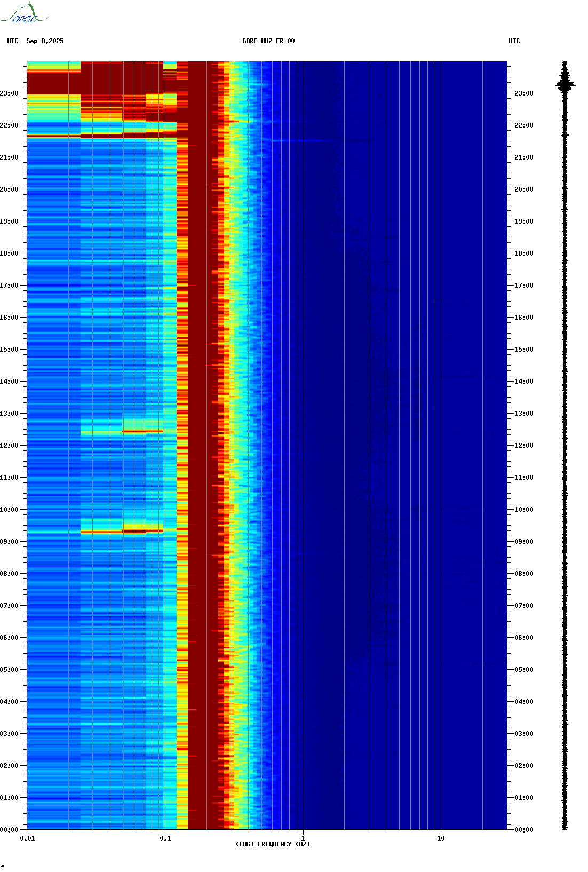Click the OGS logo in the header
The height and width of the screenshot is (872, 588).
(25, 13)
